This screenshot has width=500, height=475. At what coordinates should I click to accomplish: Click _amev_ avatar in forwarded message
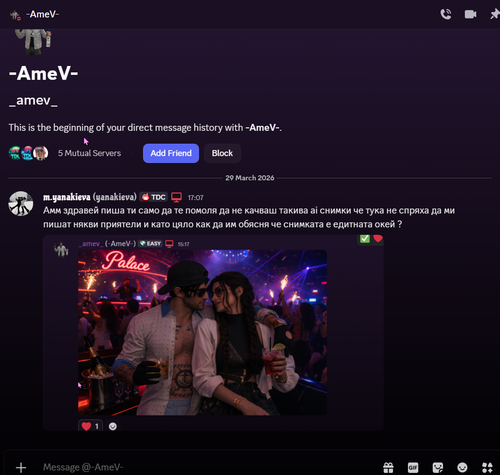coord(61,249)
